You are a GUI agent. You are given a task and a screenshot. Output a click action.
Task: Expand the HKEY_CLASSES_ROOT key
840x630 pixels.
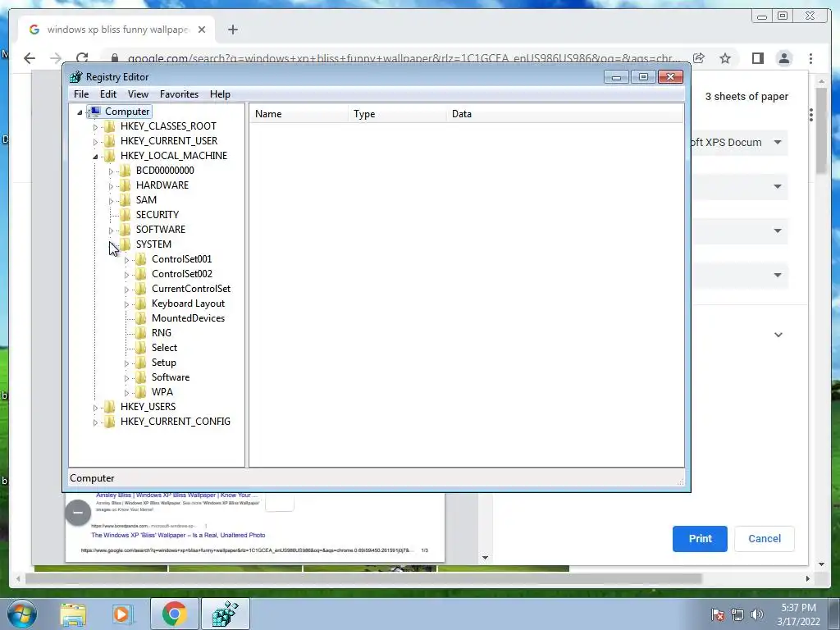point(95,127)
